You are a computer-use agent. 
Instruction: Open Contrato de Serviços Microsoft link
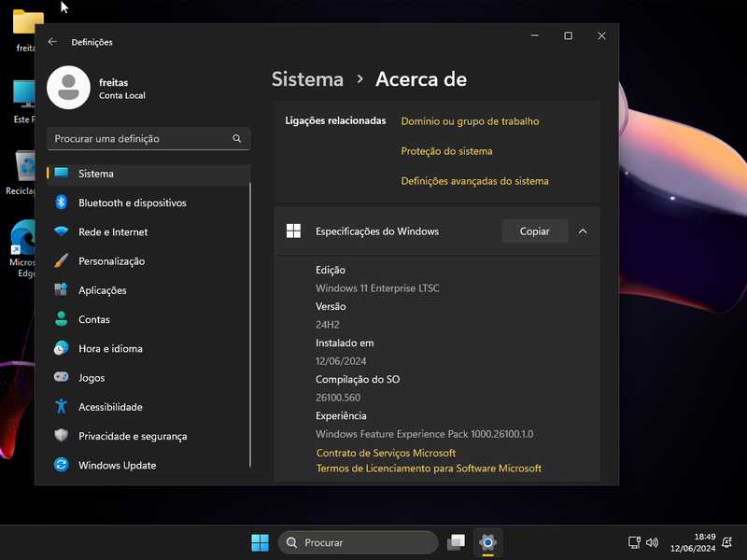coord(386,453)
